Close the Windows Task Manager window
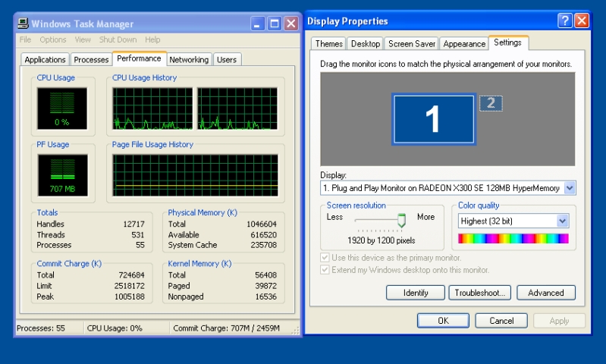The image size is (606, 364). 291,24
